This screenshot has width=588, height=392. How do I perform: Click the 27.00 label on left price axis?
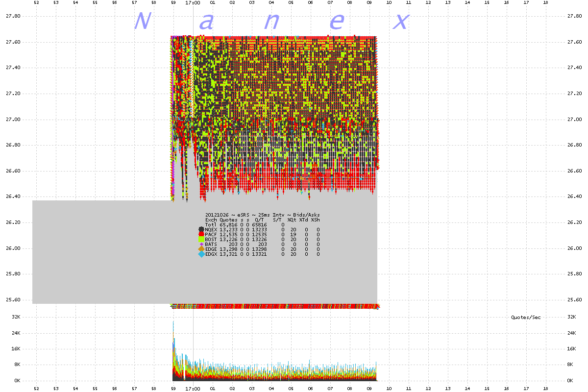coord(13,119)
